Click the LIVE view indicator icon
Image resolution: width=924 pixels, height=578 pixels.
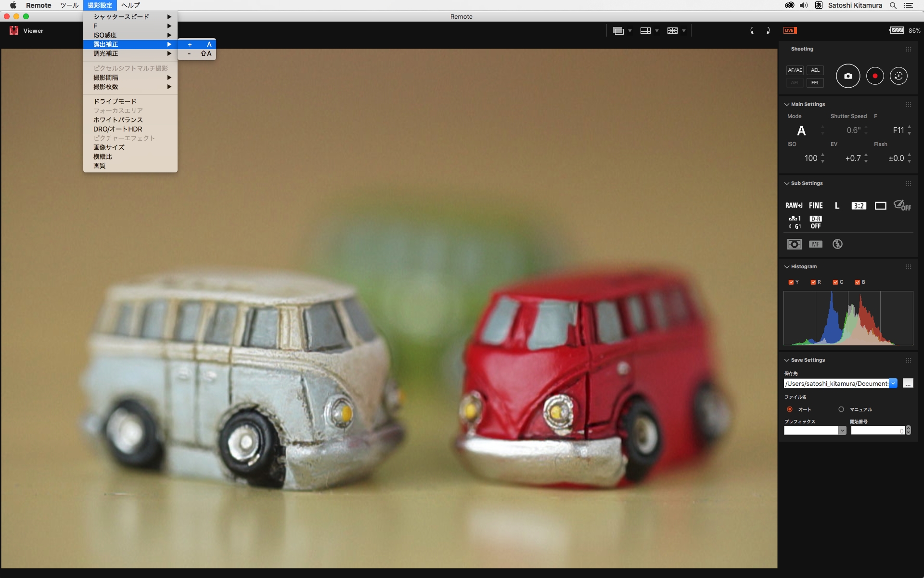pos(790,30)
